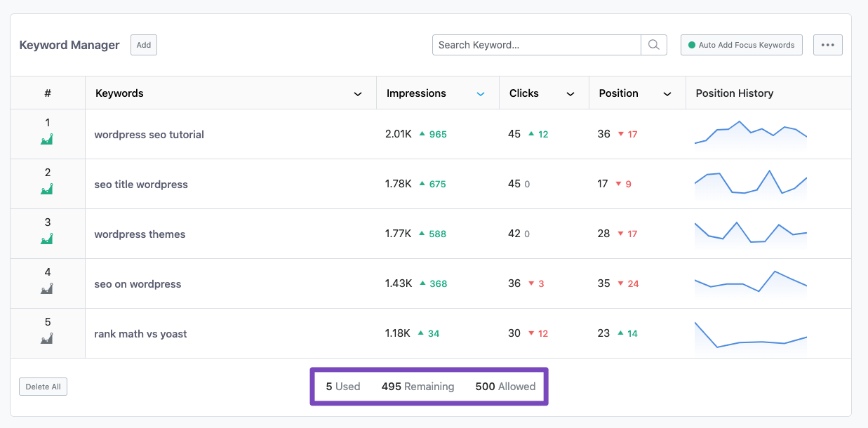Click gray chart icon in row 4
Viewport: 868px width, 428px height.
[x=47, y=288]
